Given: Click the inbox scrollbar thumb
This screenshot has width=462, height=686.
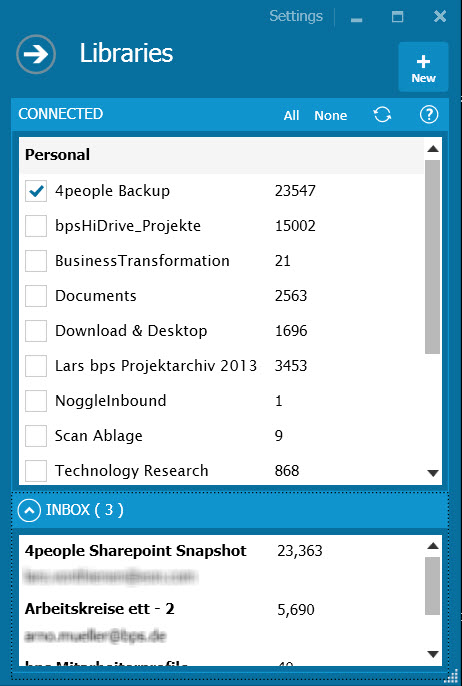Looking at the screenshot, I should click(x=433, y=586).
